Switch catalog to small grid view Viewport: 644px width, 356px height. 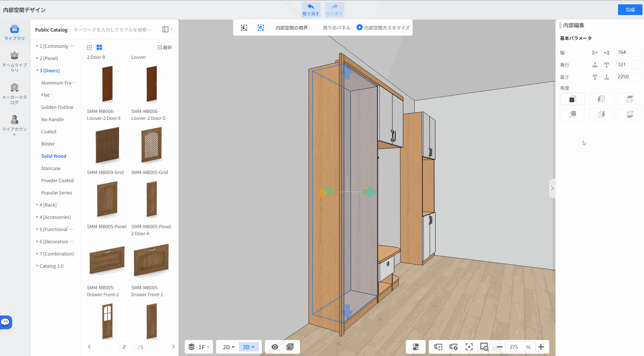pyautogui.click(x=89, y=47)
